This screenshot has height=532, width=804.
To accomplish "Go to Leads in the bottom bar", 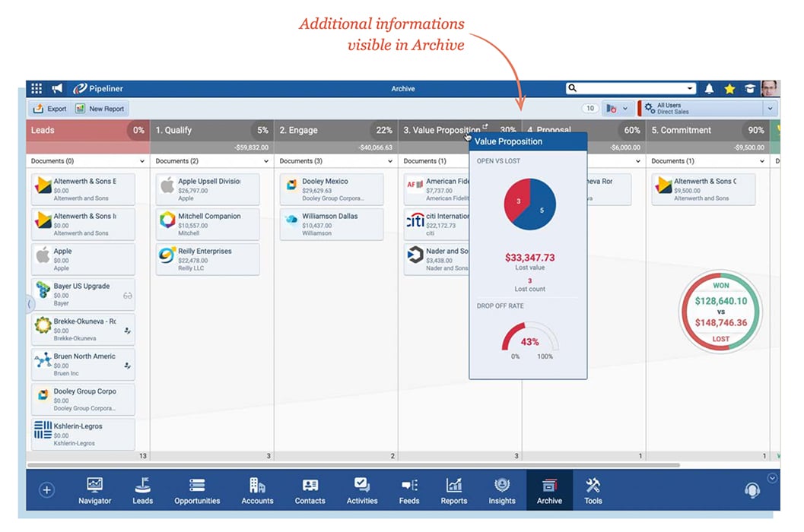I will pyautogui.click(x=142, y=491).
